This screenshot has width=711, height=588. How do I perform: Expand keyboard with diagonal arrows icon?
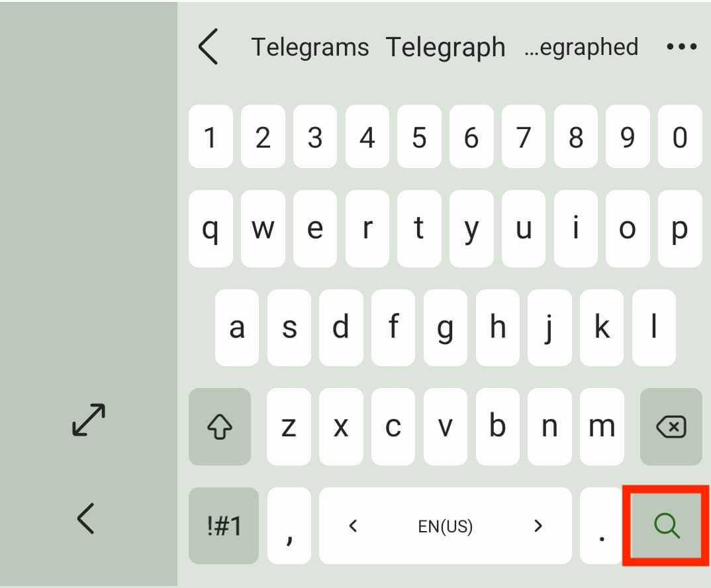[89, 420]
